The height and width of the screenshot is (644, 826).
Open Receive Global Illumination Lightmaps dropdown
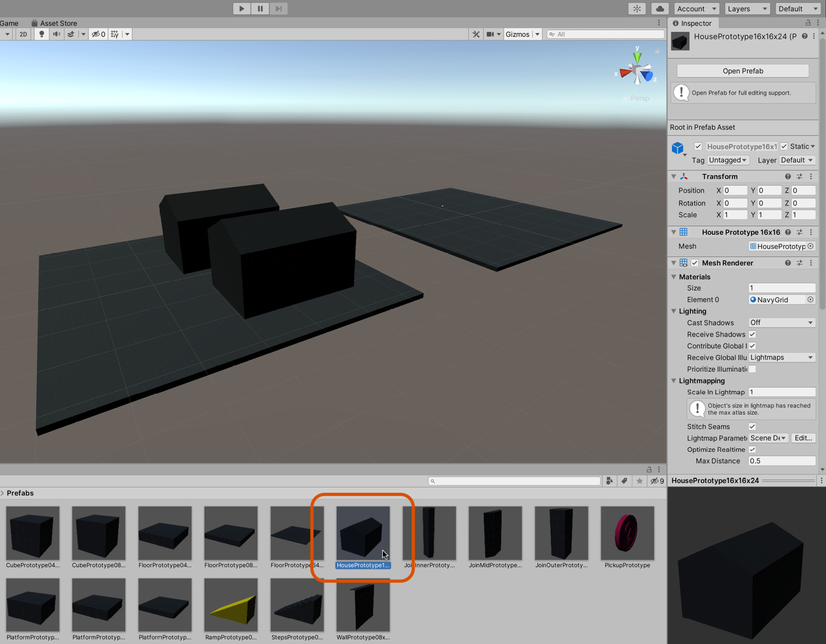782,357
